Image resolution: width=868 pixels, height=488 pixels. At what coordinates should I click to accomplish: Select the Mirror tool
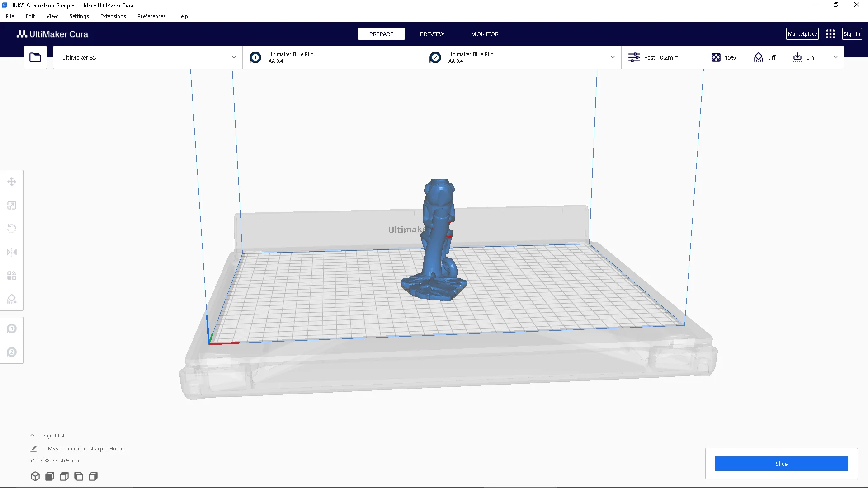tap(12, 252)
